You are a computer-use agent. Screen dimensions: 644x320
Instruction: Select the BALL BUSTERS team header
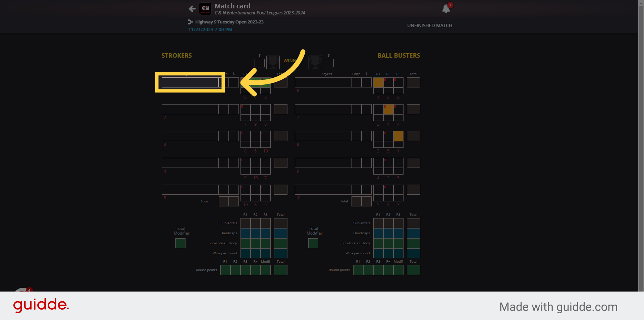398,56
